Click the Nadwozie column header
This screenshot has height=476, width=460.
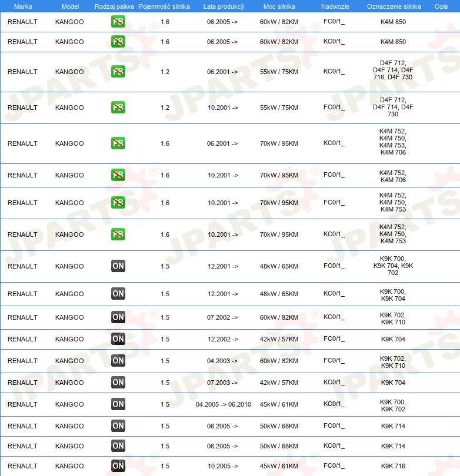[335, 6]
